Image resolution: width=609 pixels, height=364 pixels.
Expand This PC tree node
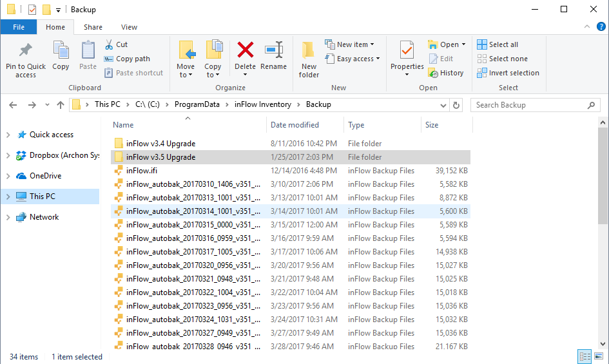8,196
